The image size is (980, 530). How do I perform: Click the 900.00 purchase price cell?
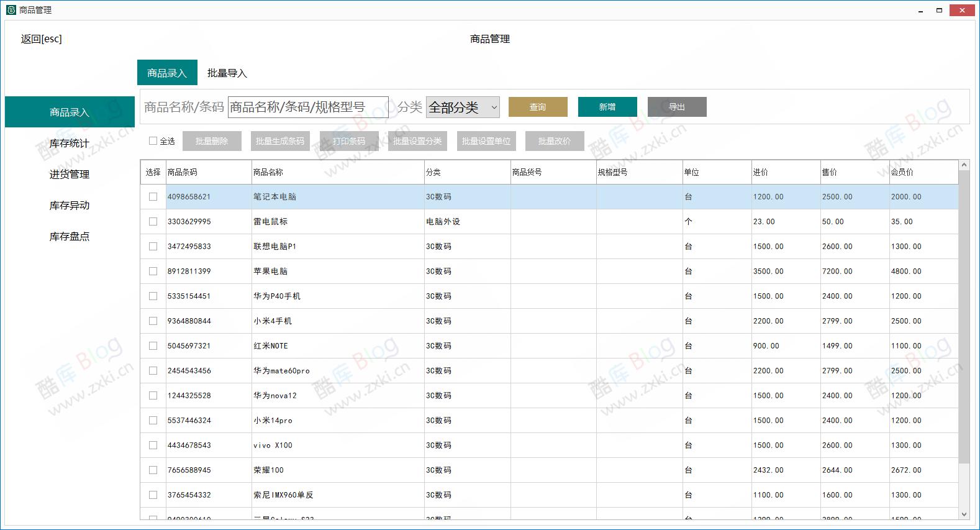point(786,346)
